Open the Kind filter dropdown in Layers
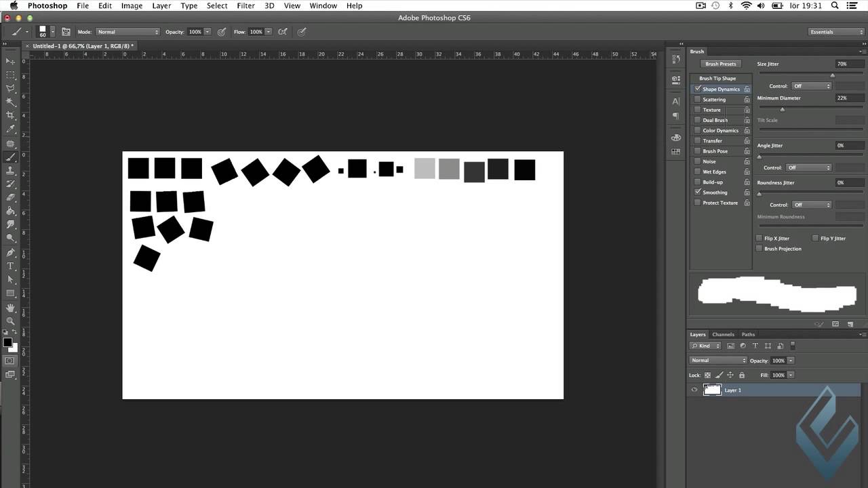 [x=705, y=346]
